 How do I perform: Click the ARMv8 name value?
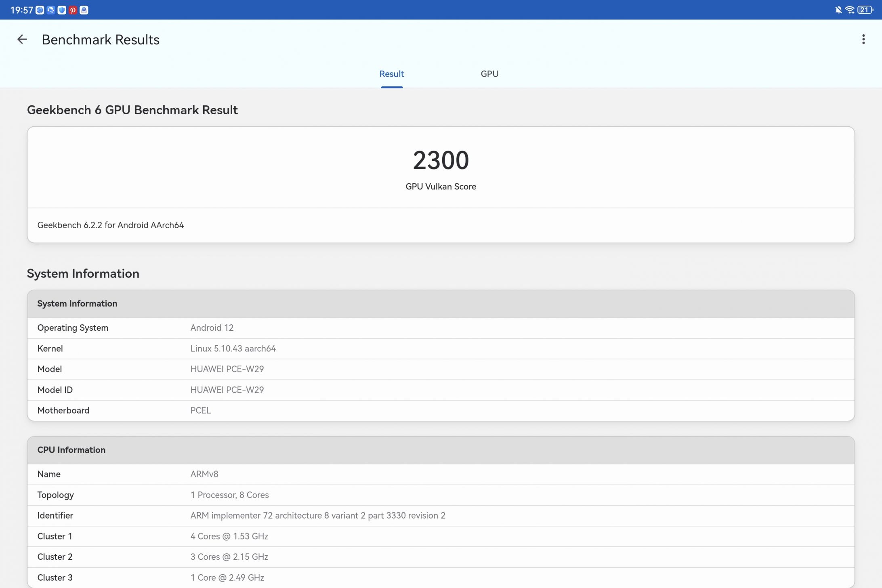click(204, 474)
